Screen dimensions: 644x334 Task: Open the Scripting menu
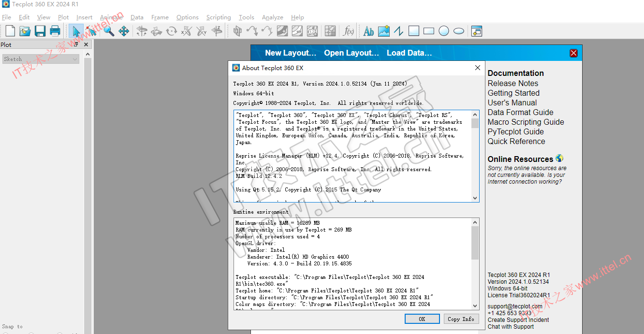tap(219, 17)
